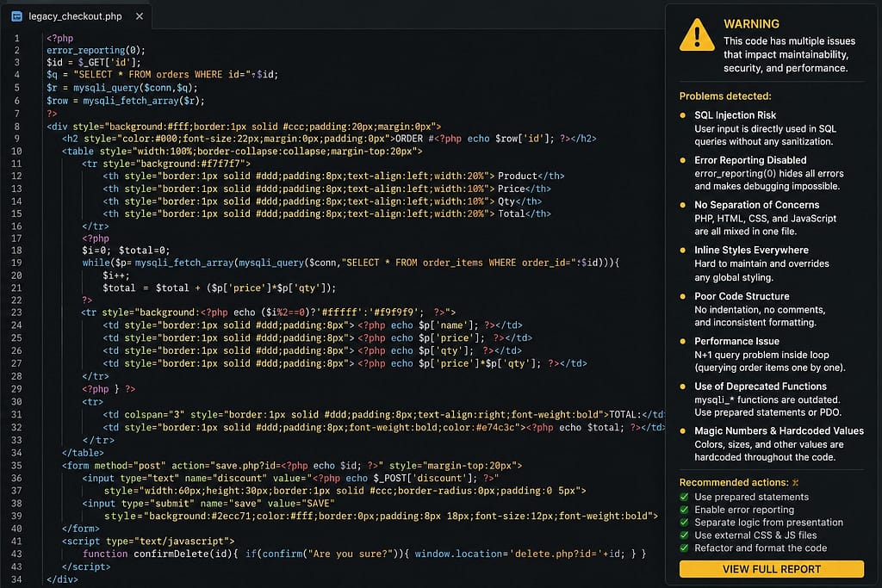
Task: Select Magic Numbers & Hardcoded Values heading
Action: pyautogui.click(x=779, y=431)
